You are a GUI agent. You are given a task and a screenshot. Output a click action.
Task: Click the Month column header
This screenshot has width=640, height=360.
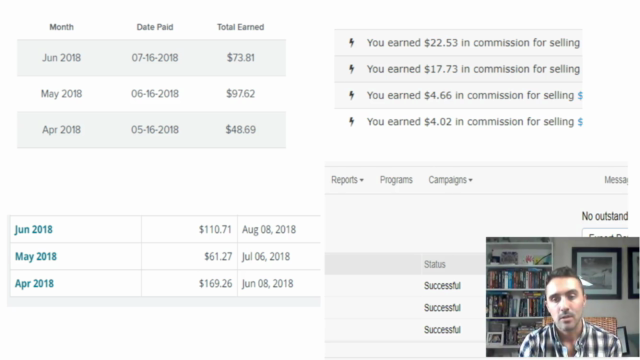(x=62, y=27)
